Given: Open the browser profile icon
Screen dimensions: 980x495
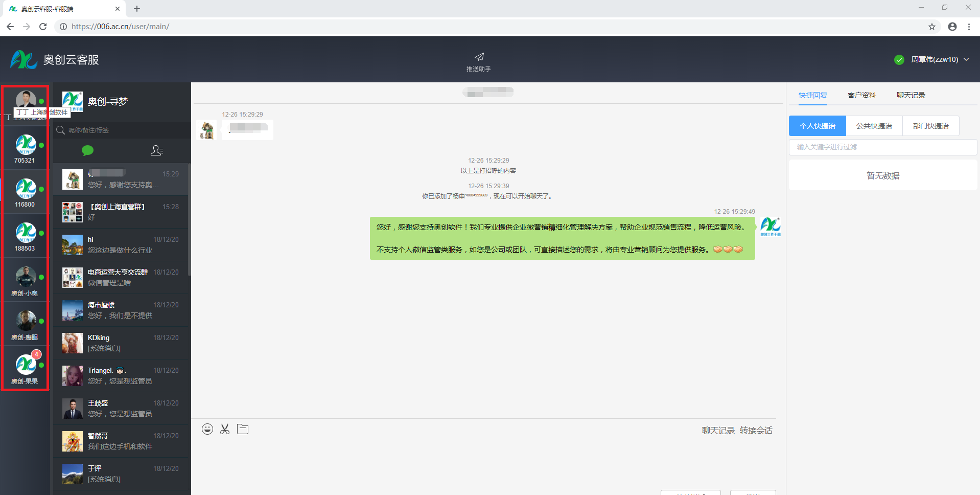Looking at the screenshot, I should 952,27.
